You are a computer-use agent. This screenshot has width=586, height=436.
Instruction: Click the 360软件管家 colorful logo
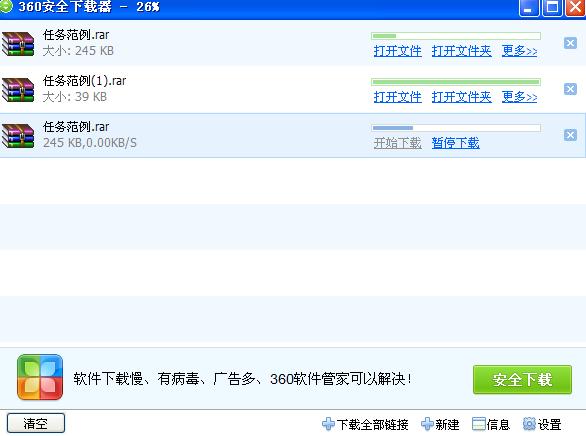pyautogui.click(x=40, y=377)
